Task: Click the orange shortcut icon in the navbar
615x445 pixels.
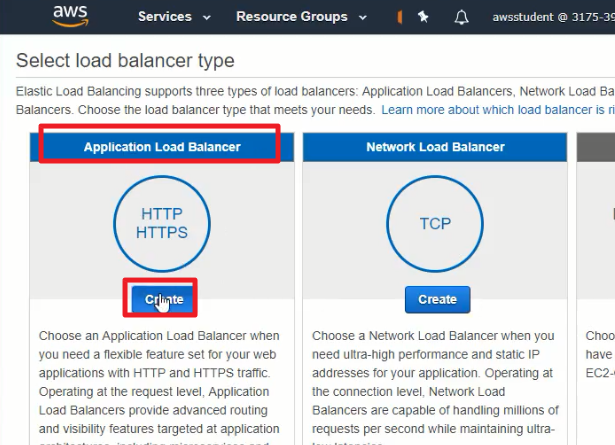Action: coord(400,17)
